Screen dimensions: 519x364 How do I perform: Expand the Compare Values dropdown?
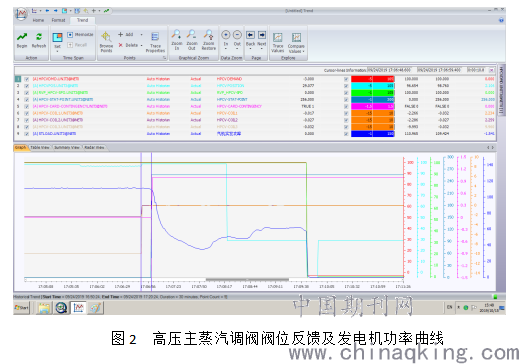304,51
